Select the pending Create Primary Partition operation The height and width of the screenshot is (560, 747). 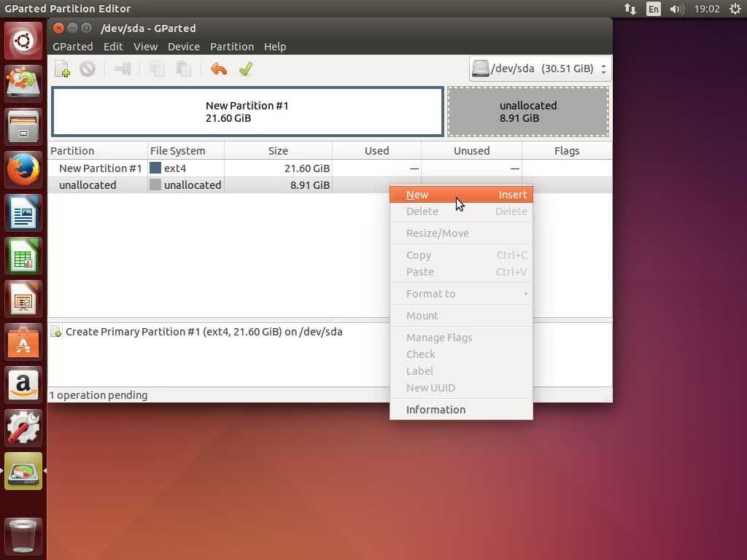click(204, 332)
